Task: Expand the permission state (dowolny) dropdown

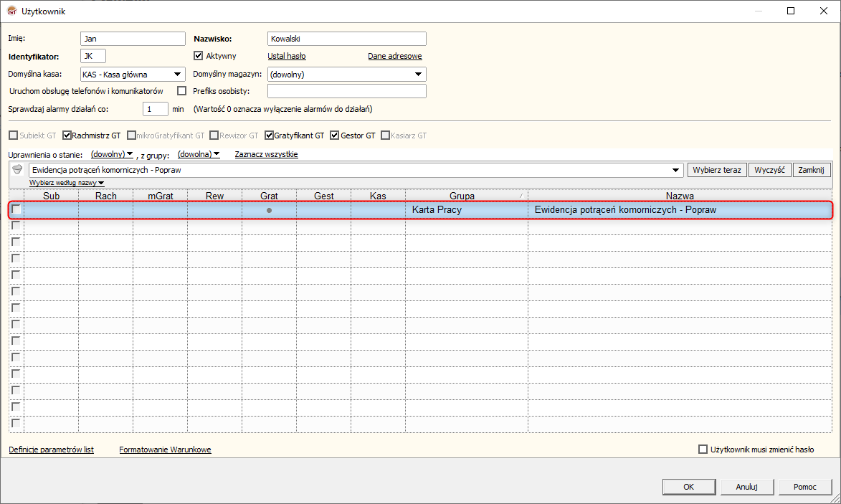Action: [112, 154]
